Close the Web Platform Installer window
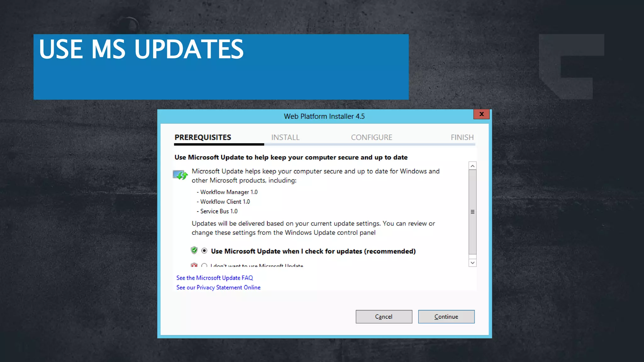Viewport: 644px width, 362px height. coord(481,114)
